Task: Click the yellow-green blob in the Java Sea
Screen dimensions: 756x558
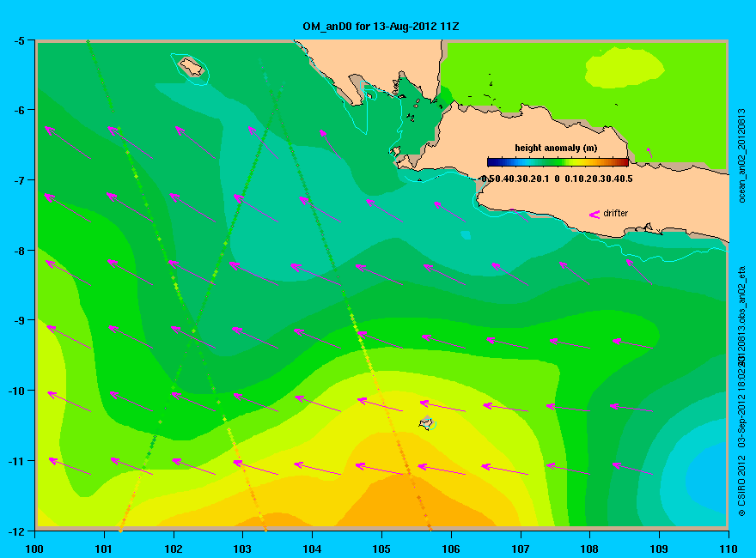Action: pyautogui.click(x=625, y=68)
